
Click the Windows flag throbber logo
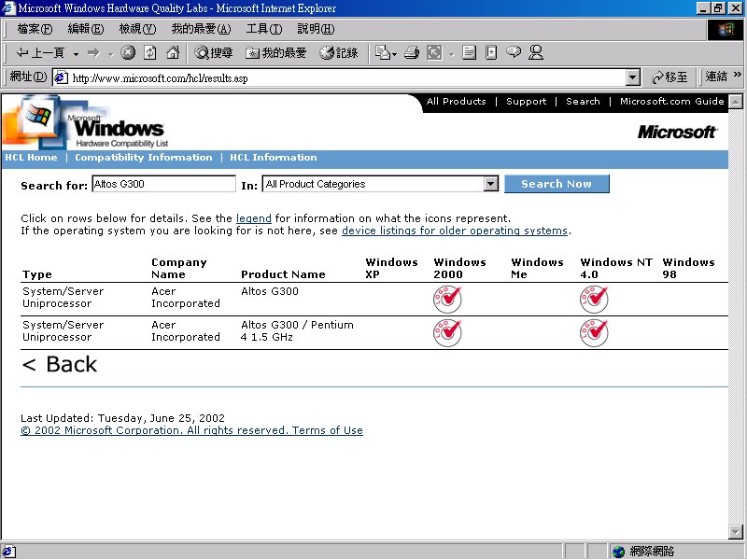(726, 30)
